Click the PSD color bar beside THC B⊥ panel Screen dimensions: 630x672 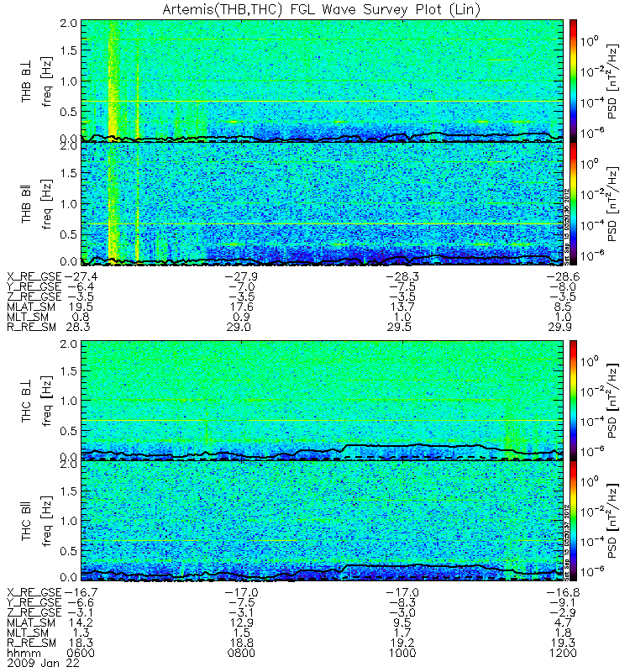(573, 401)
